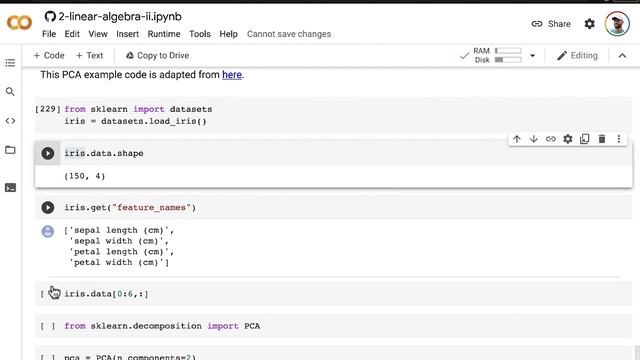
Task: Open the table of contents sidebar icon
Action: point(10,62)
